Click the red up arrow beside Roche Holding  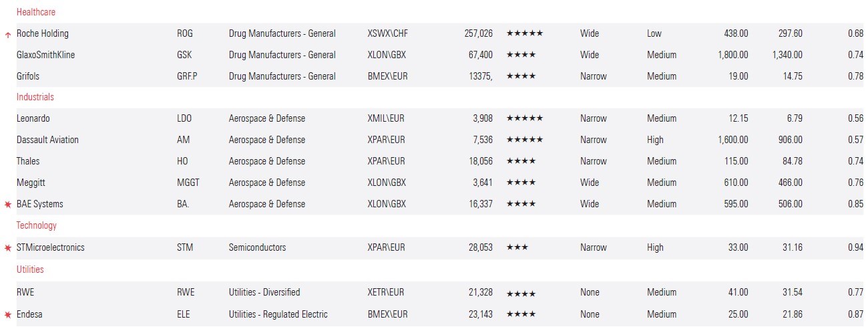pyautogui.click(x=7, y=35)
